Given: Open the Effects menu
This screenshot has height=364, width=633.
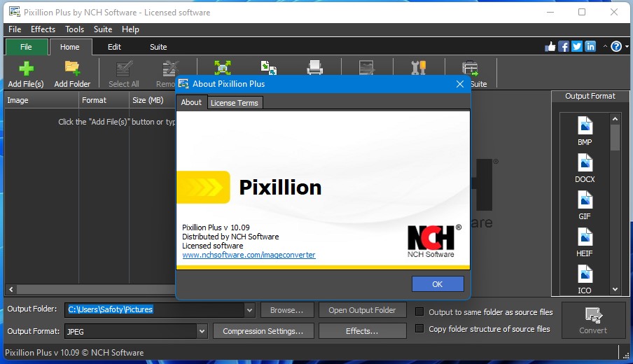Looking at the screenshot, I should coord(43,29).
